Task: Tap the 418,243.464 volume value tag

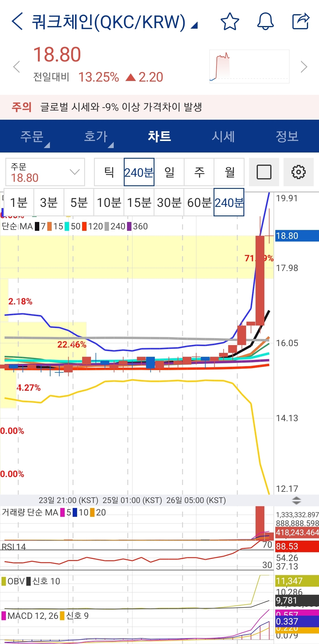Action: [x=297, y=533]
